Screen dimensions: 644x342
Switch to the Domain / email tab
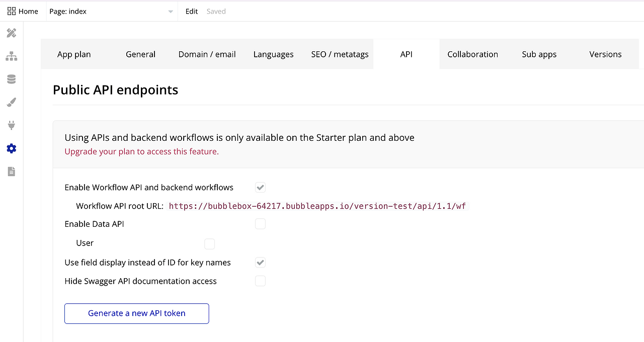tap(207, 54)
